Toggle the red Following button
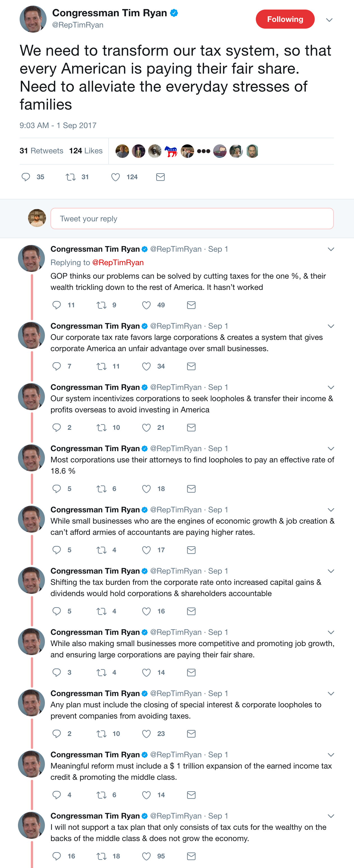The width and height of the screenshot is (354, 868). [285, 19]
